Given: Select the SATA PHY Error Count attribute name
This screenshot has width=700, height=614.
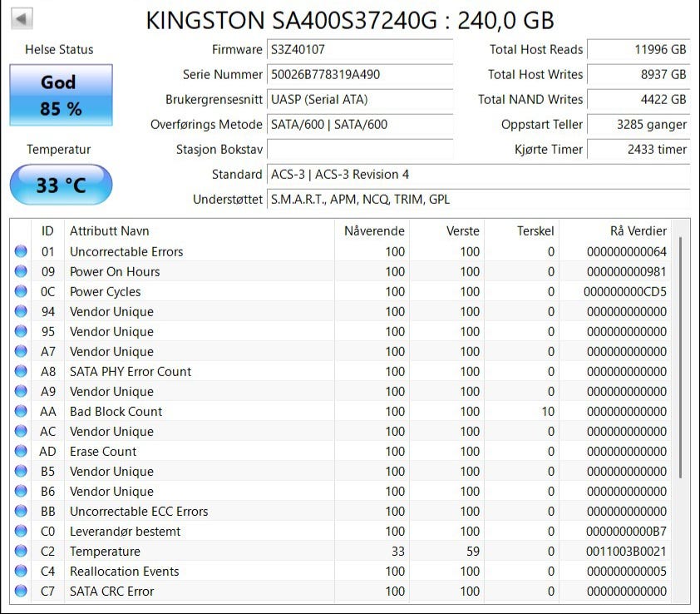Looking at the screenshot, I should (x=131, y=371).
